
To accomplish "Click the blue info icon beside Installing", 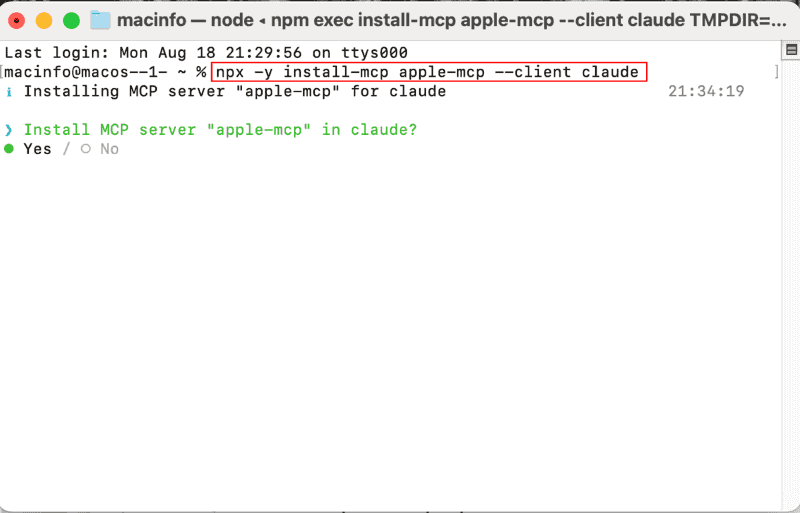I will (x=9, y=92).
